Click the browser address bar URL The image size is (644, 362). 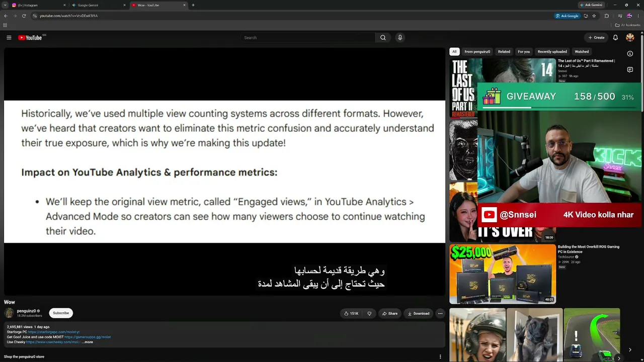[x=68, y=16]
